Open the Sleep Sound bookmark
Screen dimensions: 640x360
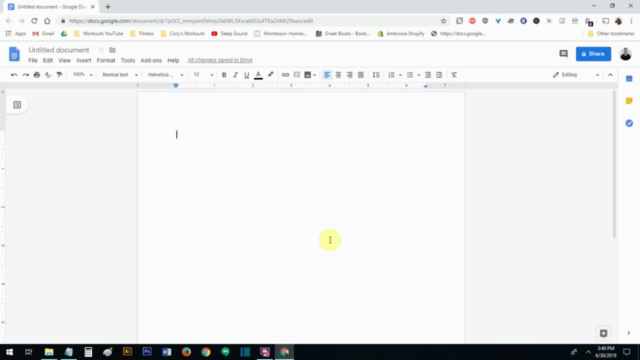(229, 33)
